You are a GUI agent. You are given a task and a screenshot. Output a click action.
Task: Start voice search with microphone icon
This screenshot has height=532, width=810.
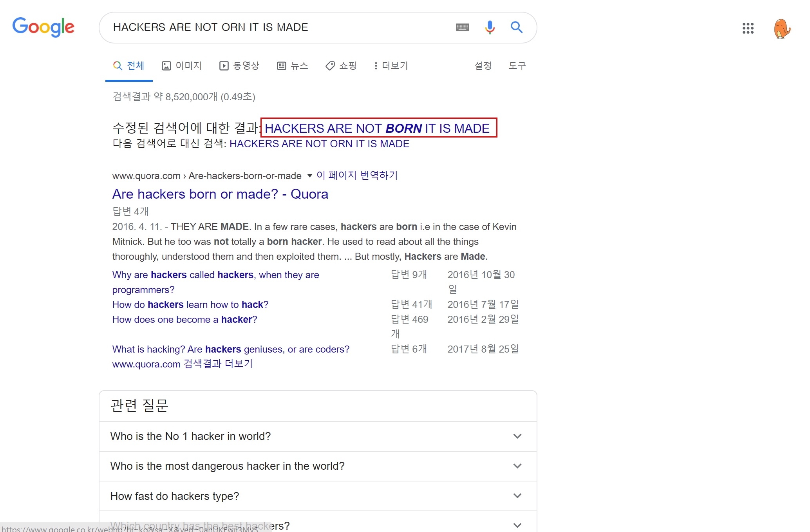point(490,27)
